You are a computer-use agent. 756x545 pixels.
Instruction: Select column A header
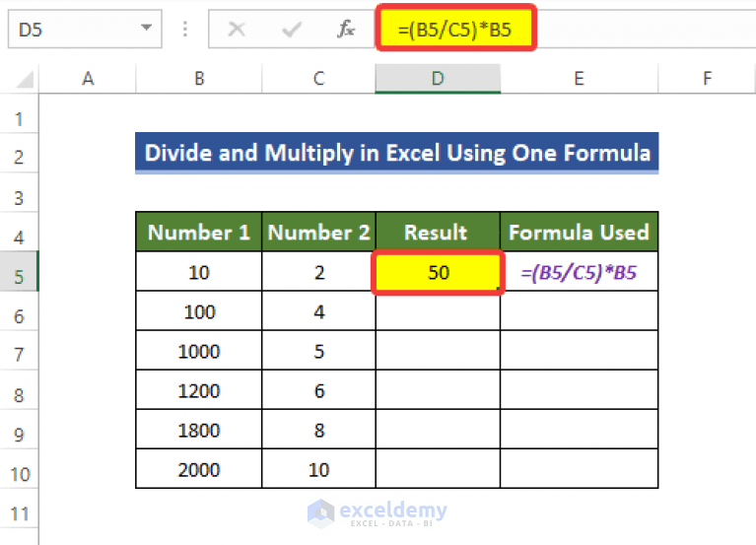point(88,78)
